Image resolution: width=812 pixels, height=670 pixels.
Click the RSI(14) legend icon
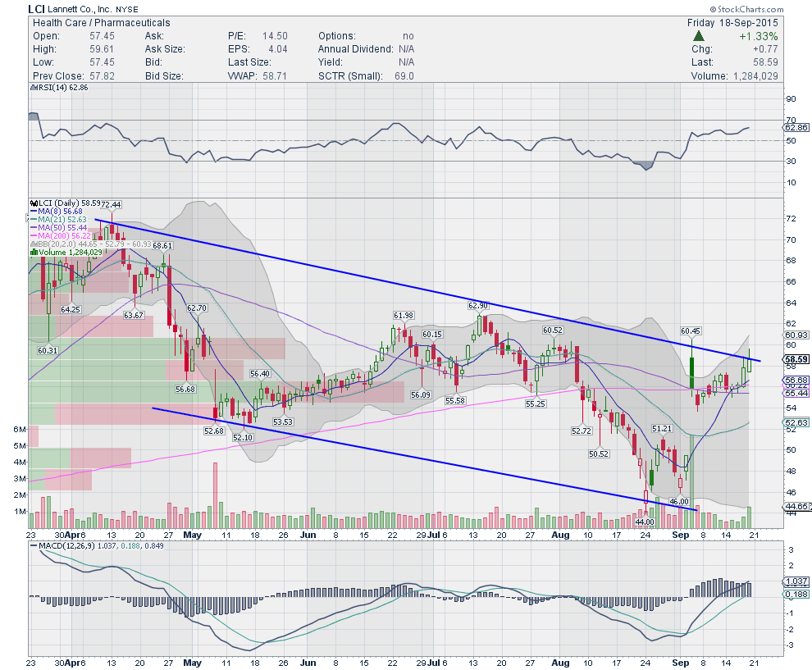tap(33, 88)
